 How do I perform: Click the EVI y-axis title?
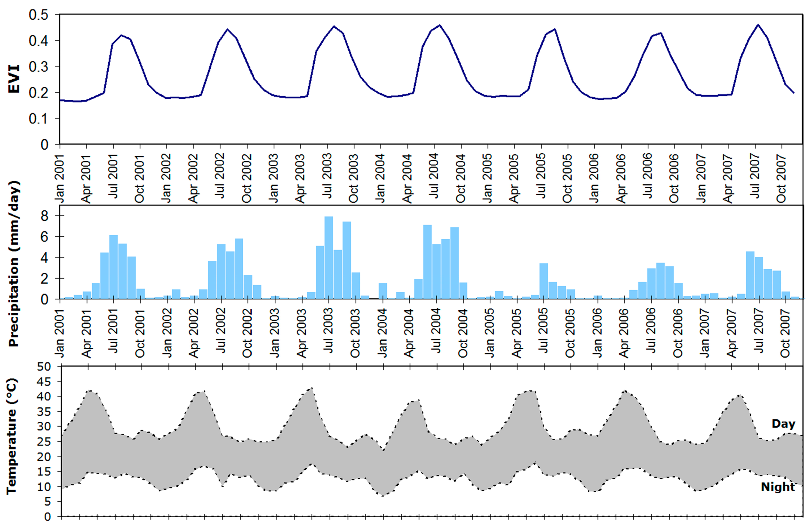[x=14, y=79]
